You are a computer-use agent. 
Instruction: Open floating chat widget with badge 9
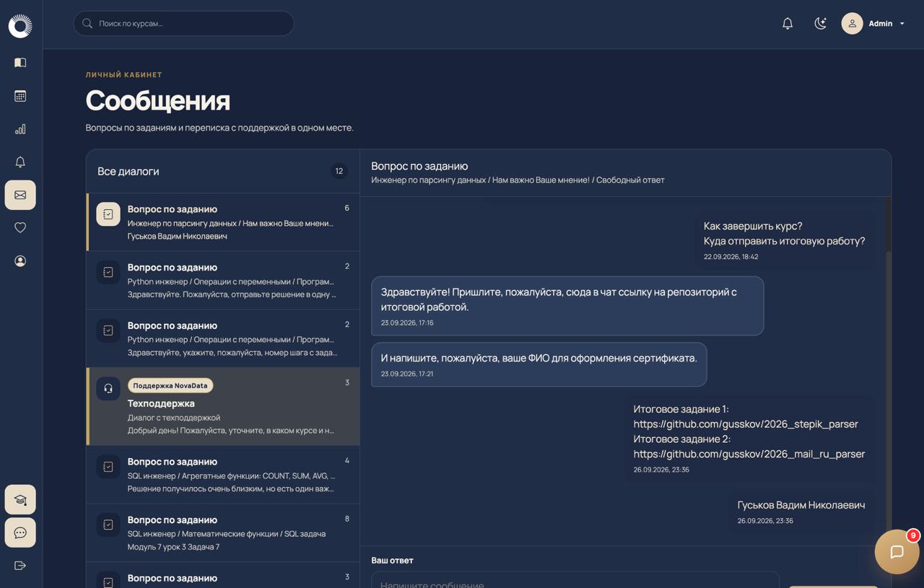(897, 552)
